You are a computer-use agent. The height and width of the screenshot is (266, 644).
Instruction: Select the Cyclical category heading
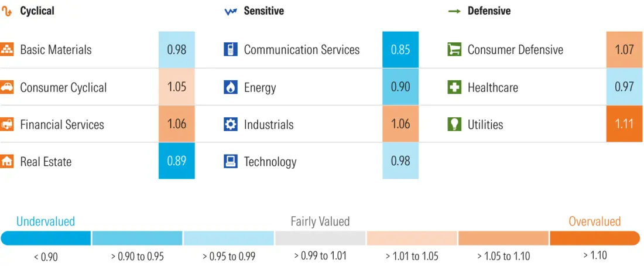[37, 11]
